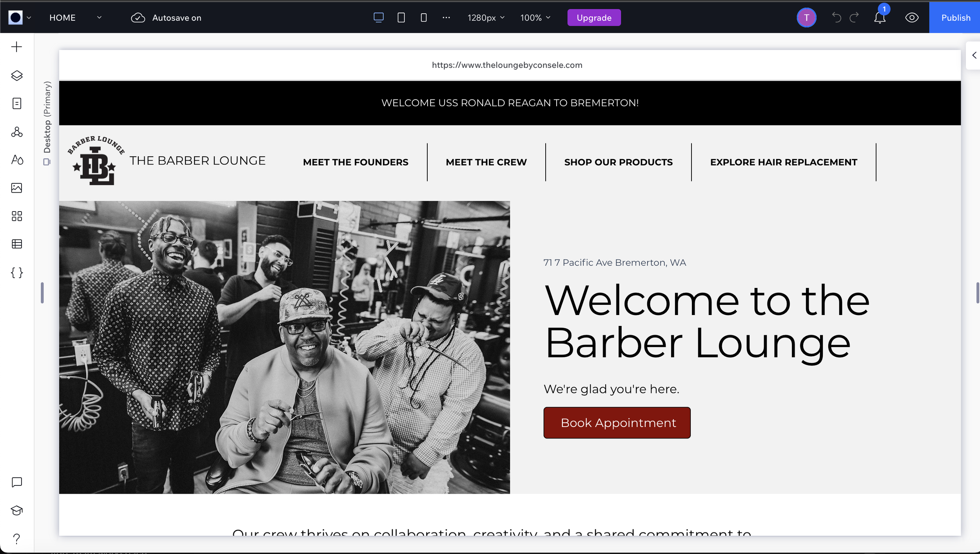This screenshot has width=980, height=554.
Task: Switch to tablet breakpoint view
Action: pos(401,18)
